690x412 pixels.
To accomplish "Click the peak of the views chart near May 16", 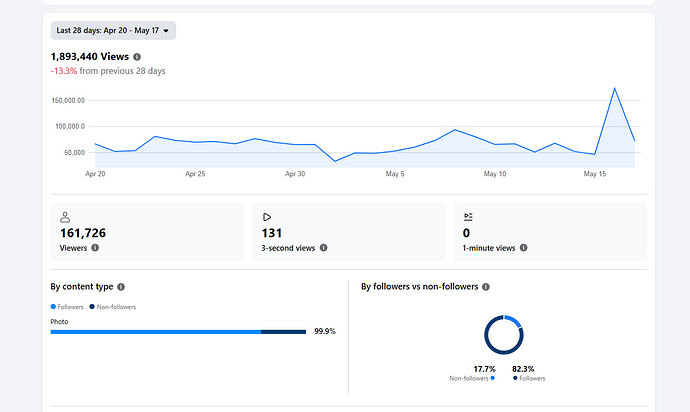I will click(614, 88).
